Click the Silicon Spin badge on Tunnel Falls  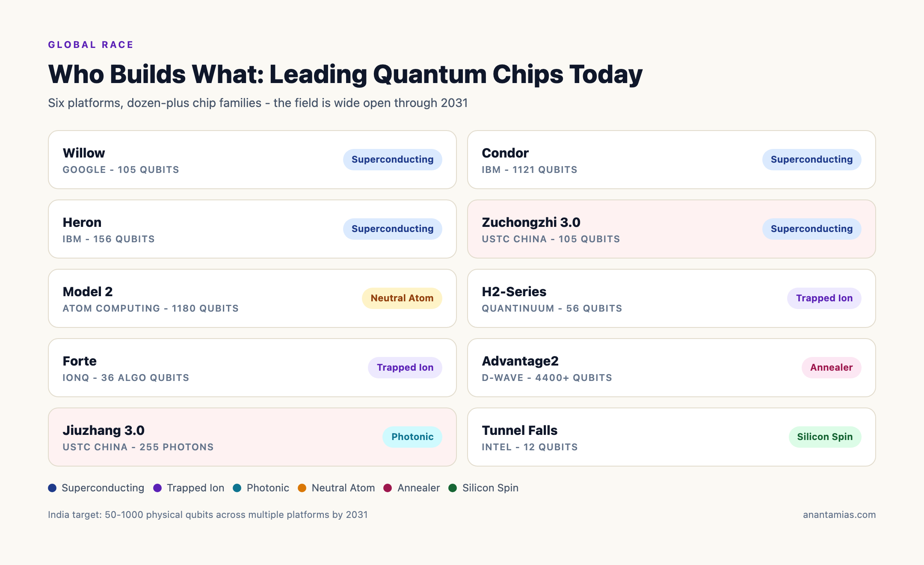tap(825, 437)
